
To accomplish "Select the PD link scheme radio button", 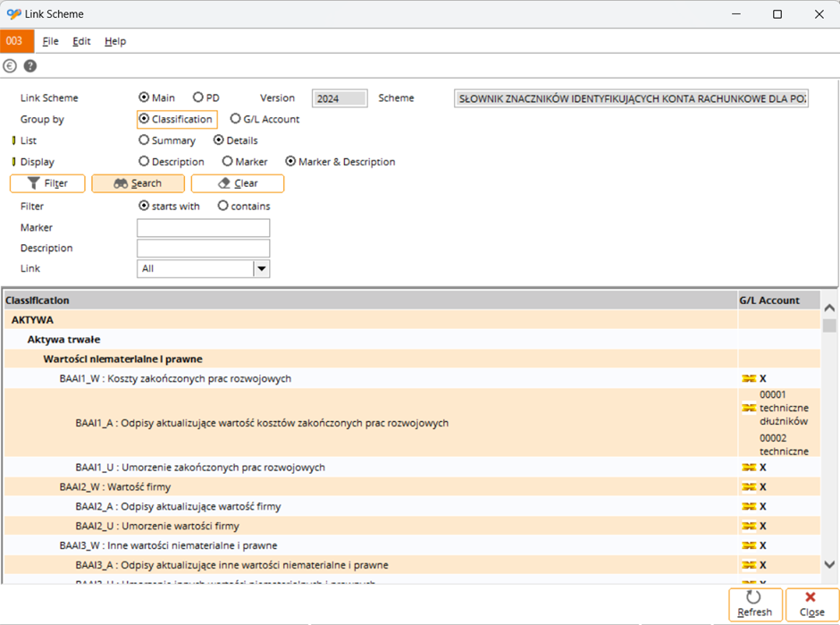I will (197, 97).
